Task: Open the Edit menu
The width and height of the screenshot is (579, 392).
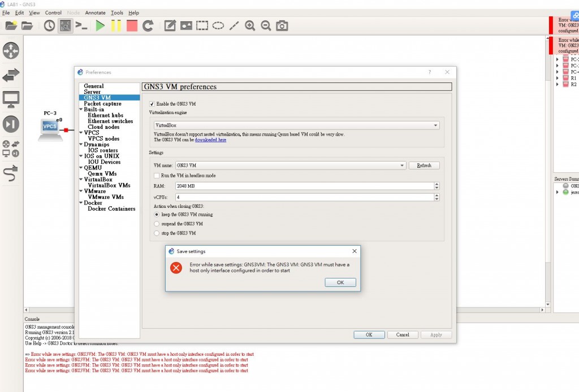Action: click(x=19, y=12)
